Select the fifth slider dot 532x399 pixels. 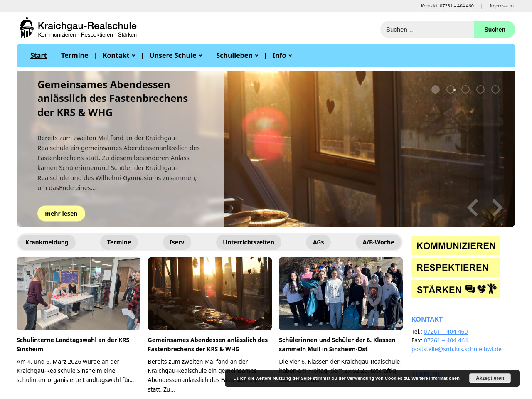pos(495,89)
